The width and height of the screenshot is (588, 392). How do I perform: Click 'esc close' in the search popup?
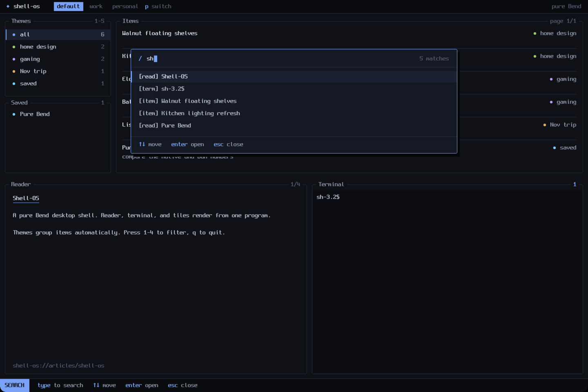[x=228, y=144]
